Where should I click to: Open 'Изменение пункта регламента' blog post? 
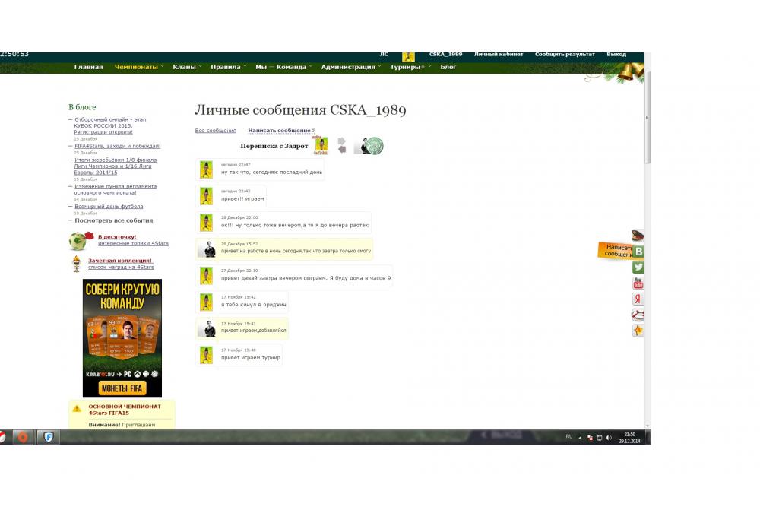(x=116, y=189)
